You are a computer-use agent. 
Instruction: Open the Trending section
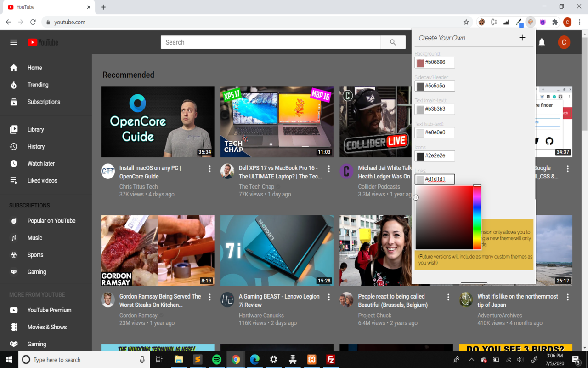pyautogui.click(x=14, y=85)
